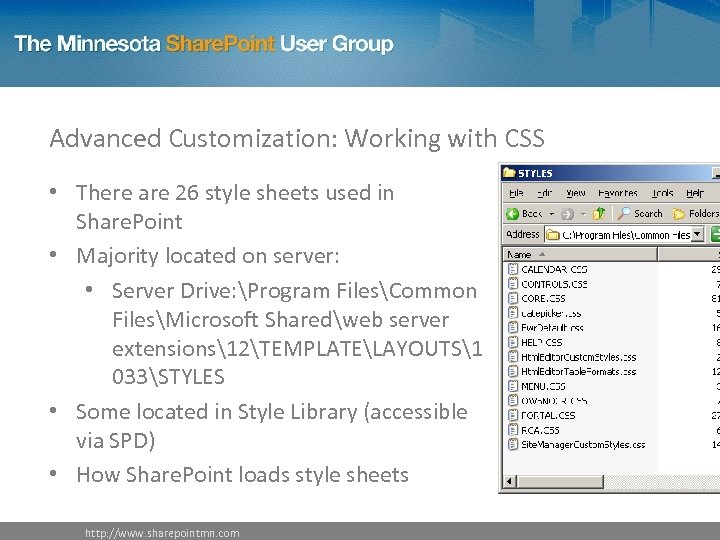This screenshot has height=540, width=720.
Task: Click the Minnesota SharePoint User Group banner title
Action: (204, 44)
